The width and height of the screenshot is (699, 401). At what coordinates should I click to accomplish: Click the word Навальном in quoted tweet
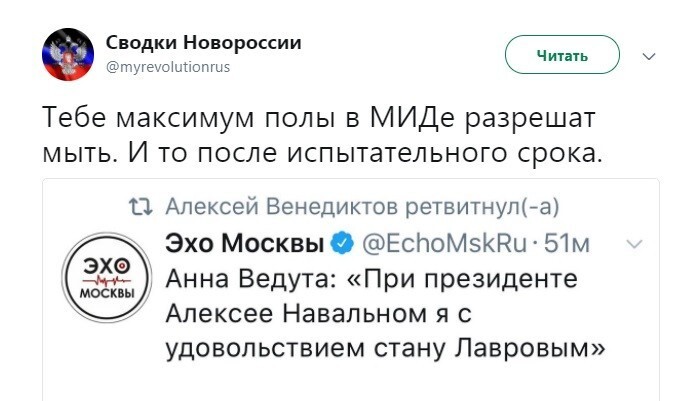[354, 314]
